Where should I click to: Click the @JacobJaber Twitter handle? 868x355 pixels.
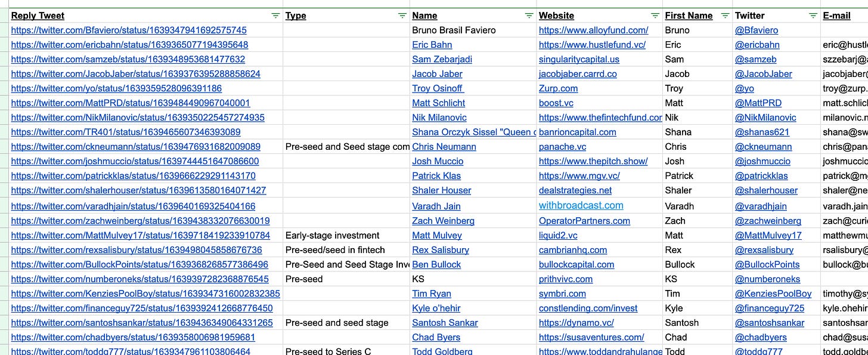[764, 74]
